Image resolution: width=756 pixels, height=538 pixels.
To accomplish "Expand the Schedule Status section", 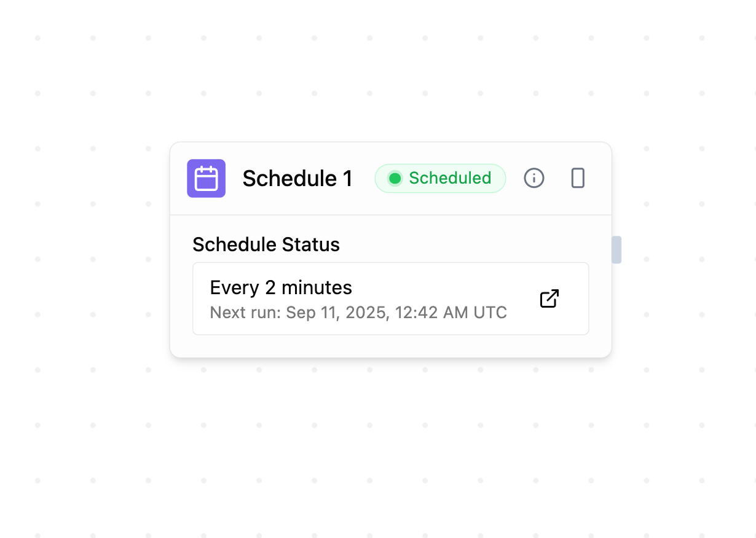I will coord(266,244).
